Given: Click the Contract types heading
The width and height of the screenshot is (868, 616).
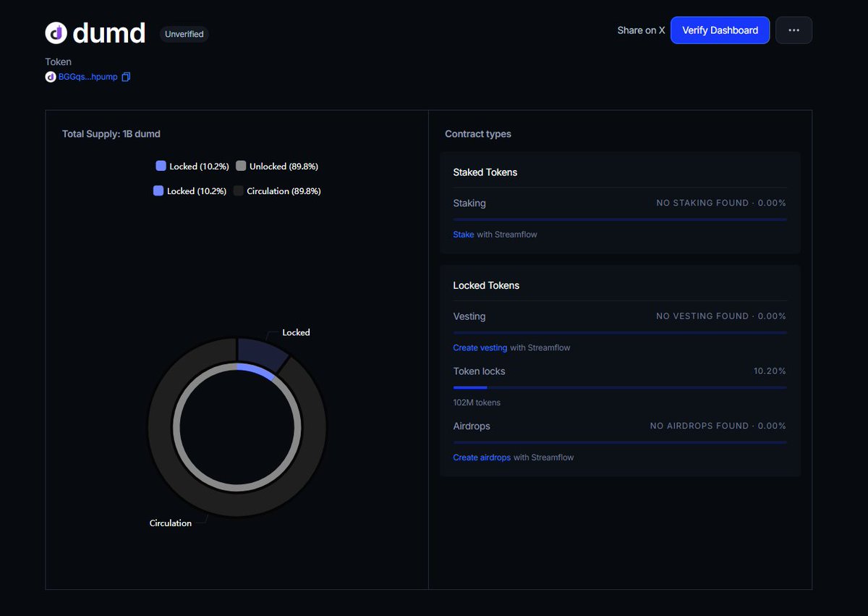Looking at the screenshot, I should pos(478,134).
